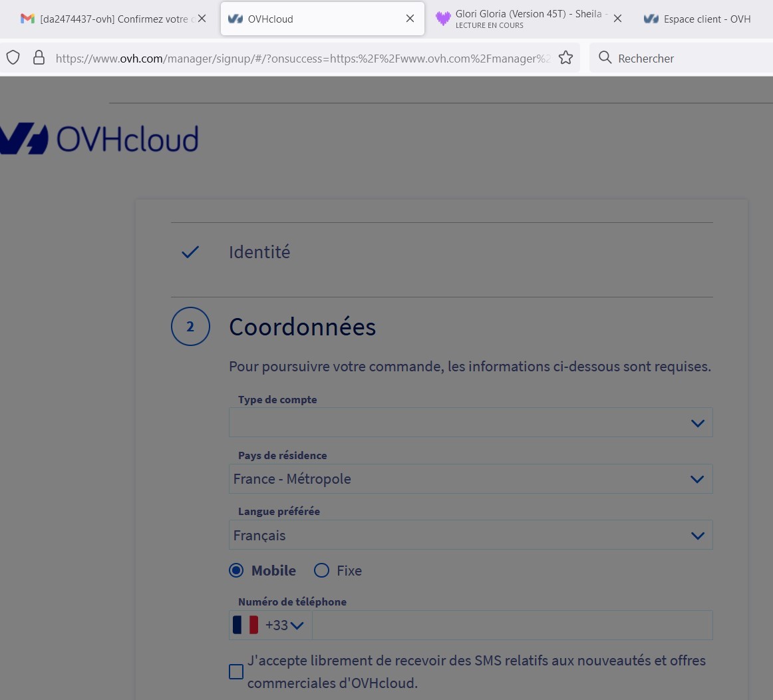Screen dimensions: 773x700
Task: Click the Identité completed checkmark icon
Action: coord(190,252)
